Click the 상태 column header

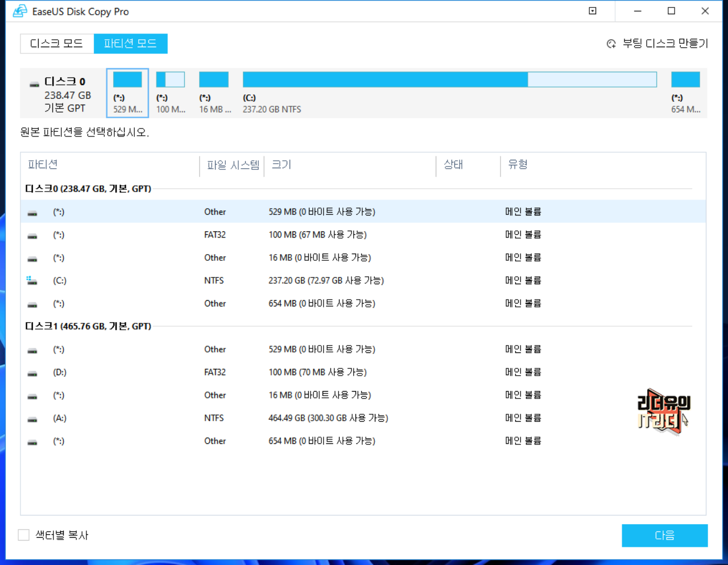pos(453,165)
